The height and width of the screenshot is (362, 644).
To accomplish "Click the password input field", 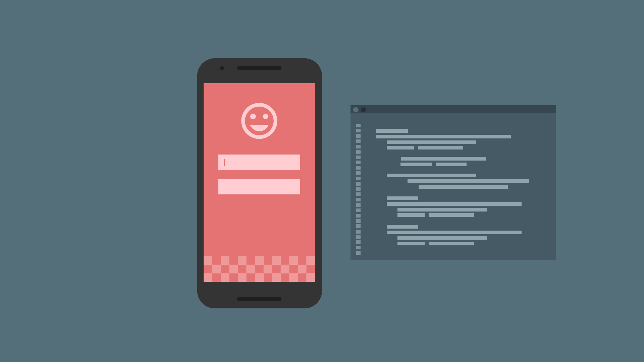I will pyautogui.click(x=259, y=186).
